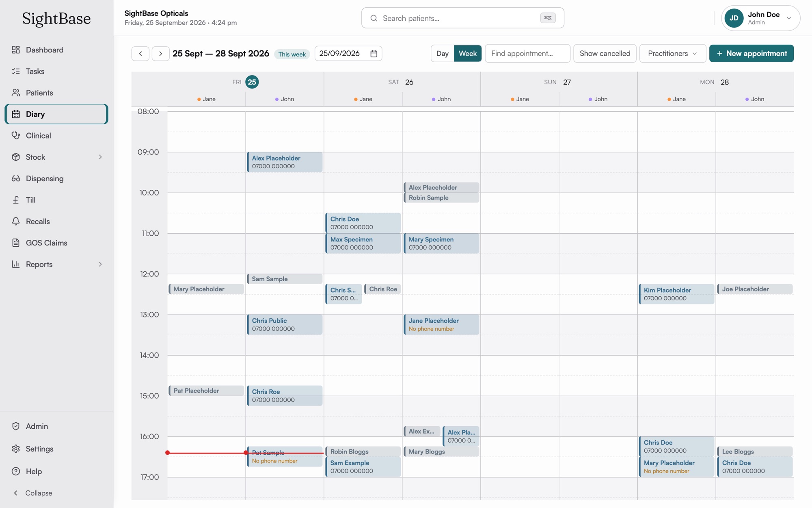Click the New appointment button
This screenshot has height=508, width=812.
point(751,53)
